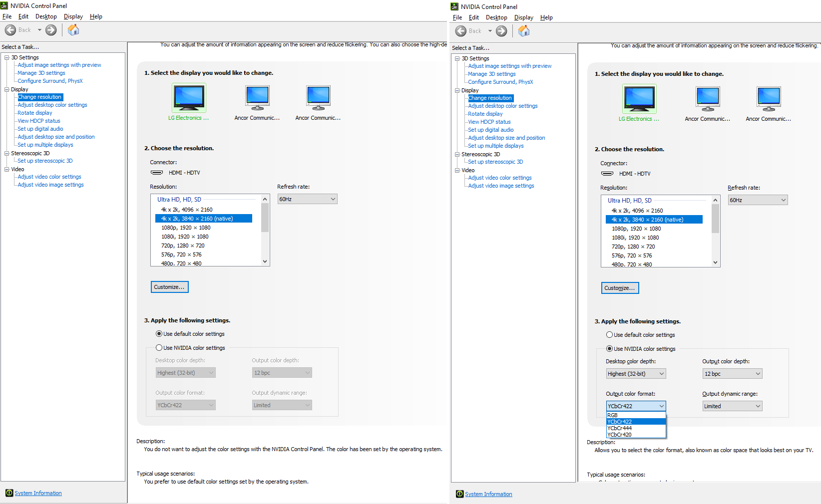Image resolution: width=821 pixels, height=504 pixels.
Task: Open 'Set up stereoscopic 3D' in left window
Action: pyautogui.click(x=45, y=161)
